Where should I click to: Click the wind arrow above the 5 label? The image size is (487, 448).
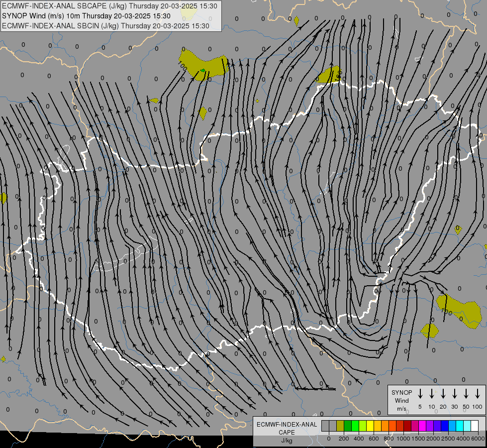click(x=420, y=394)
